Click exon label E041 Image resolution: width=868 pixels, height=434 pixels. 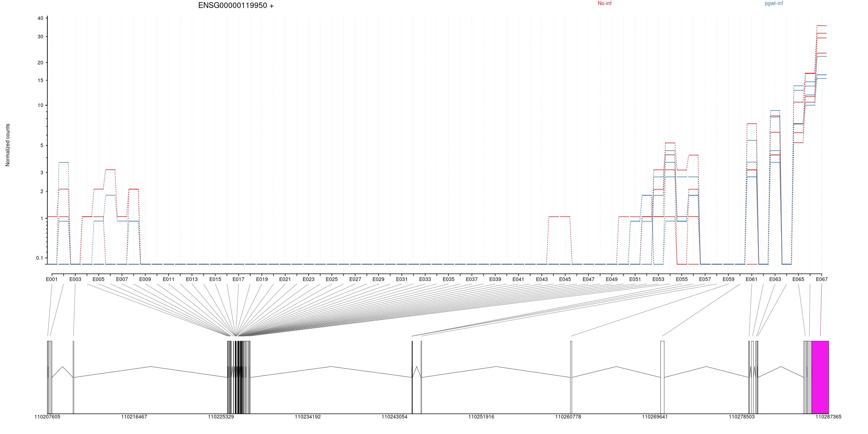[518, 279]
